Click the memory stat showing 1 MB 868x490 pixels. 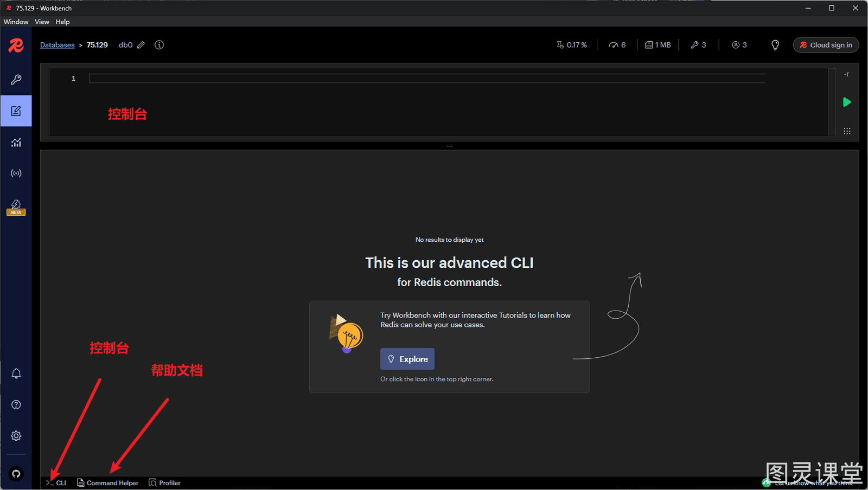click(658, 45)
